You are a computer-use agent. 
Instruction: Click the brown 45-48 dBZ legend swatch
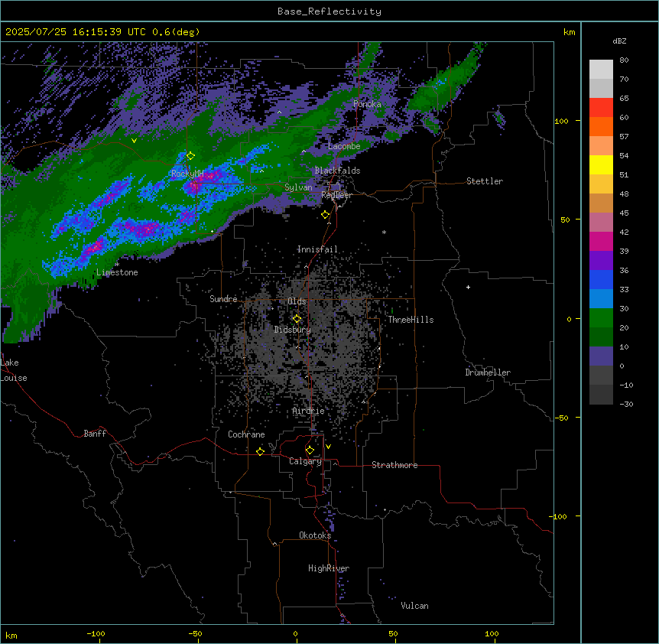click(x=601, y=203)
